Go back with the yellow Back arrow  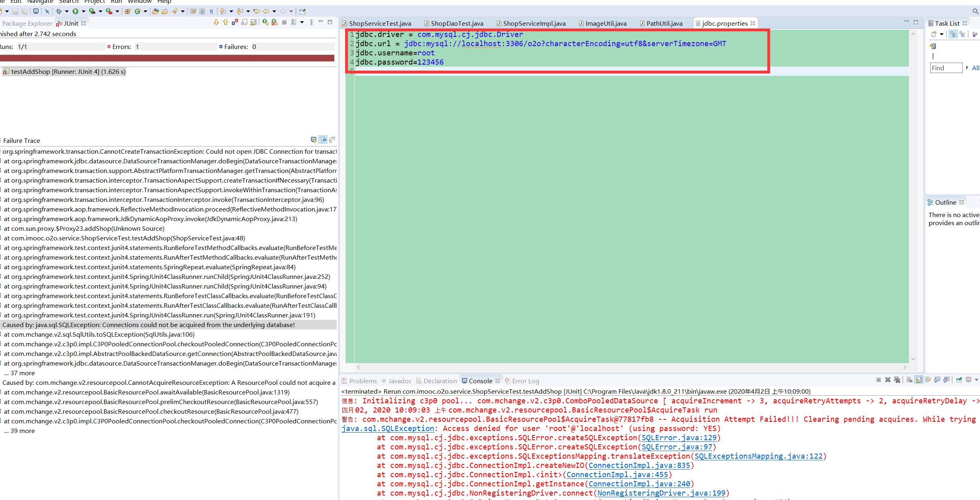pos(266,11)
